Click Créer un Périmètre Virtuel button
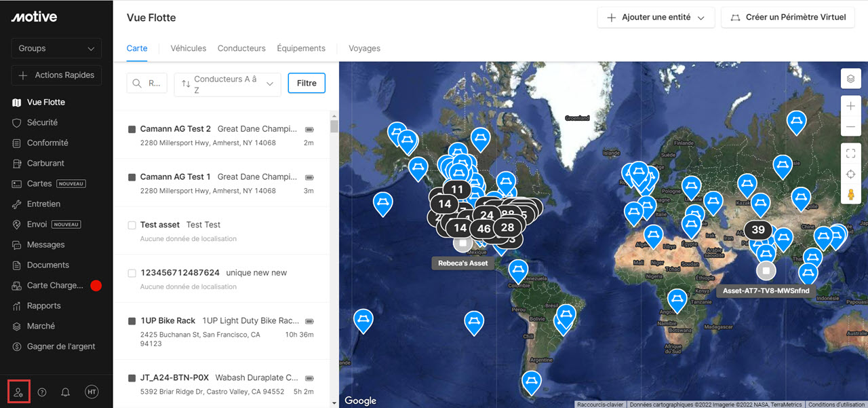The width and height of the screenshot is (868, 408). click(787, 18)
